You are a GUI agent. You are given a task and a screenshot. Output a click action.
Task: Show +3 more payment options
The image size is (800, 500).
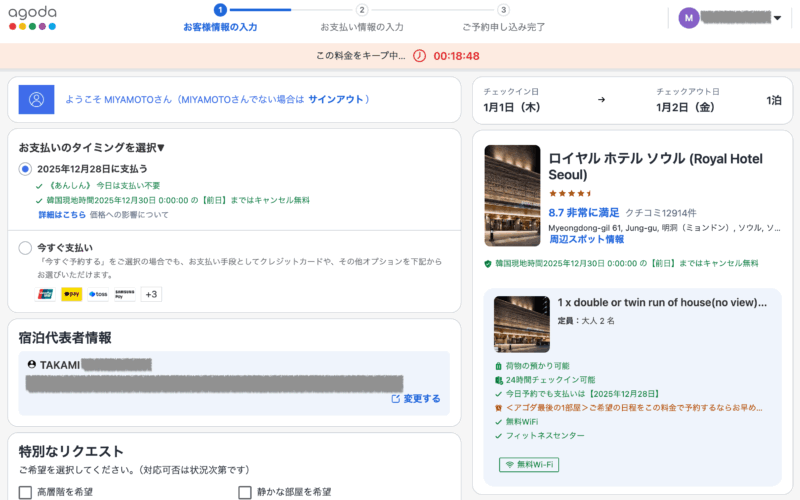pos(151,294)
